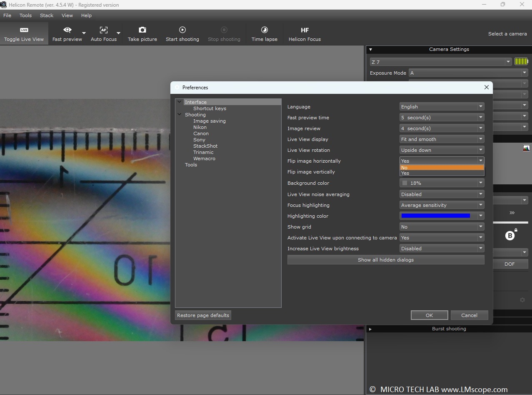Open the Stack menu
Image resolution: width=532 pixels, height=395 pixels.
pos(47,15)
